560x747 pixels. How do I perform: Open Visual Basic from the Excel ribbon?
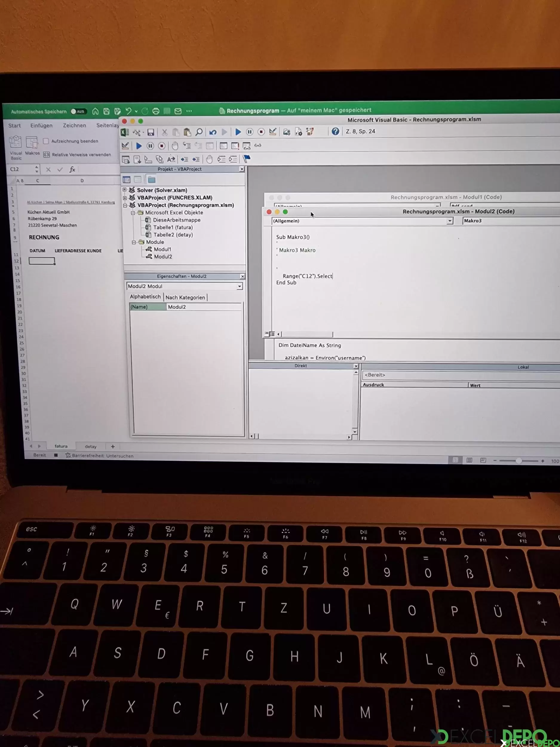click(x=15, y=148)
